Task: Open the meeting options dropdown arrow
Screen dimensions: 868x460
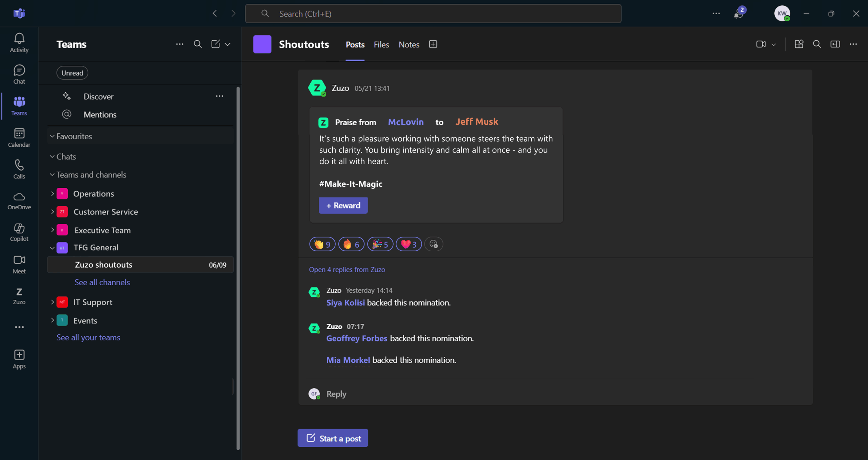Action: click(773, 45)
